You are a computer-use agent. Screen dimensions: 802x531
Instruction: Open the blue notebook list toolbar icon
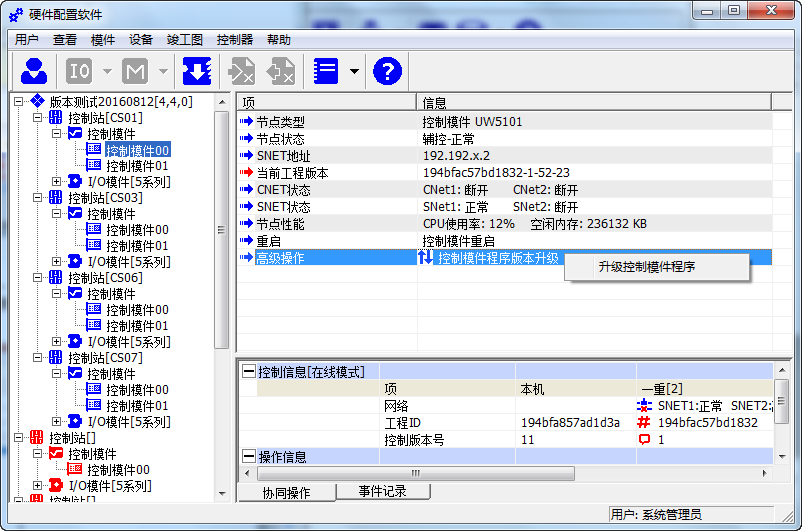tap(326, 71)
